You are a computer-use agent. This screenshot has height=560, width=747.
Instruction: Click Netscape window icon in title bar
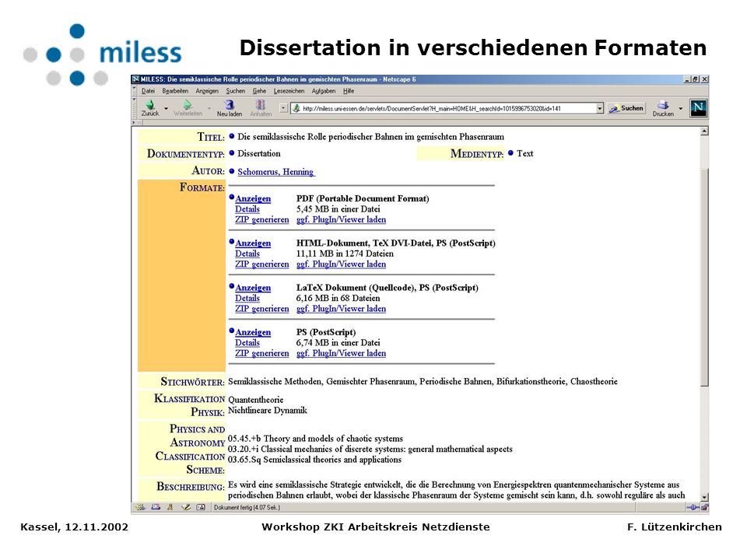[135, 79]
